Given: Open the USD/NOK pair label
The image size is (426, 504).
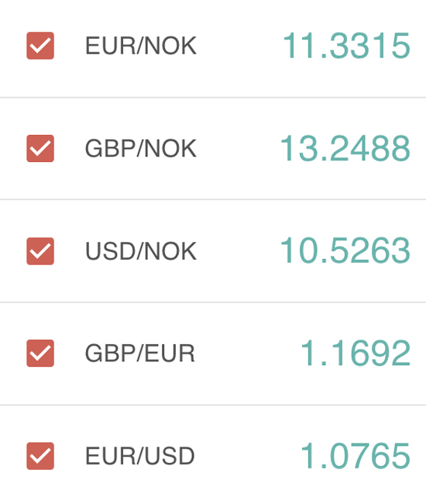Looking at the screenshot, I should pos(141,251).
